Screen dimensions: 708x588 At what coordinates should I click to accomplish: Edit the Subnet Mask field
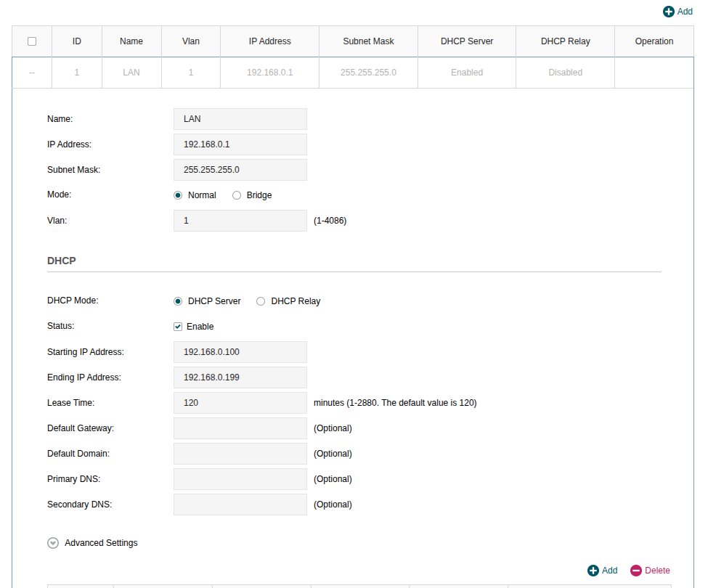(240, 170)
